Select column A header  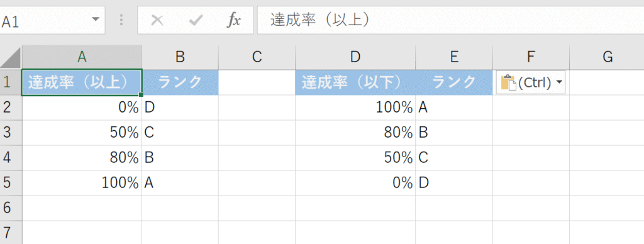click(x=82, y=57)
